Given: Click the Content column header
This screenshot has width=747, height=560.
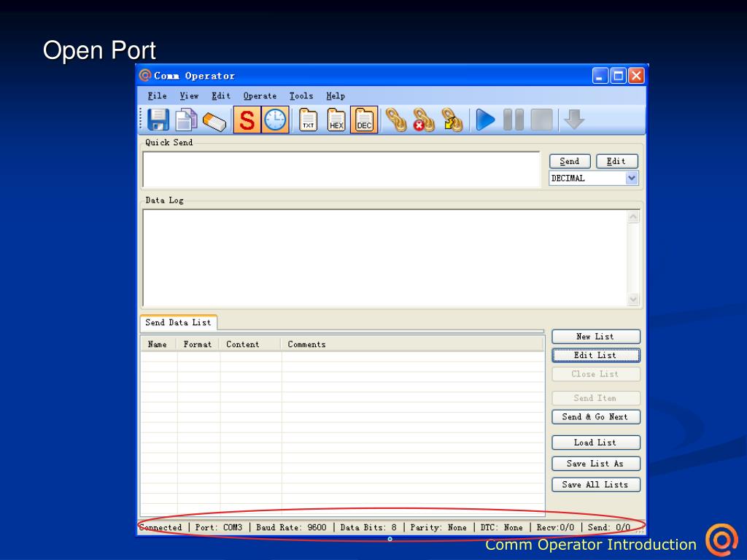Looking at the screenshot, I should click(250, 344).
